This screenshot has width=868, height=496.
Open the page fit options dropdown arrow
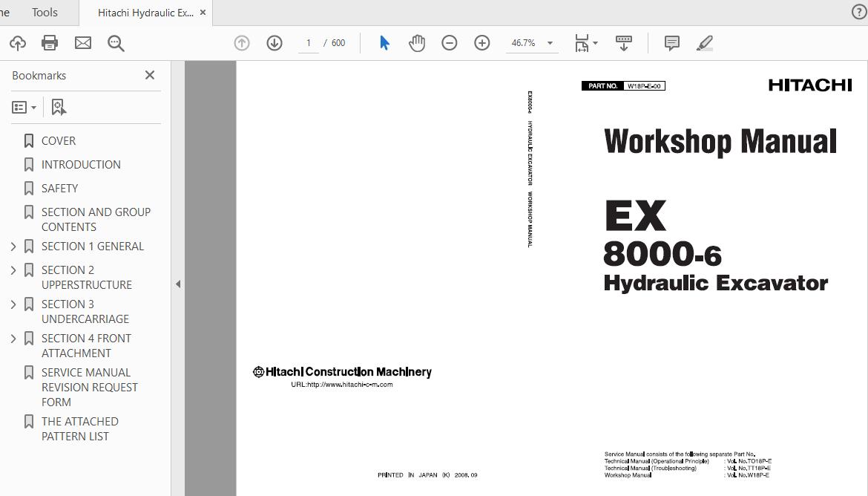point(595,42)
